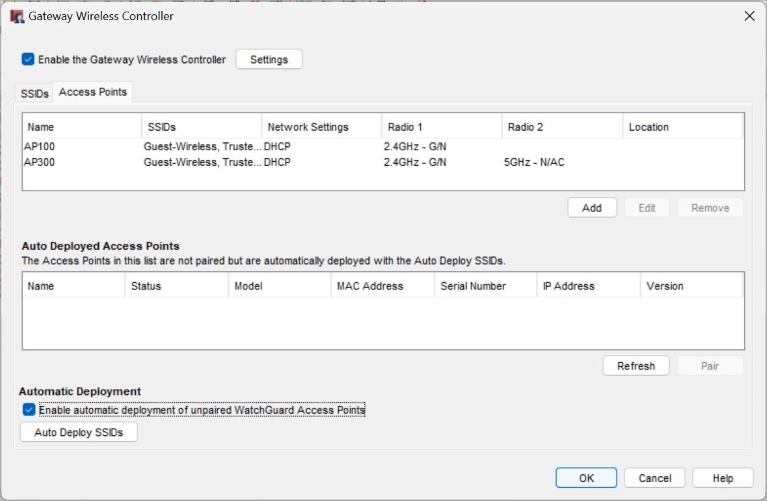This screenshot has height=501, width=767.
Task: Click the Gateway Wireless Controller title icon
Action: pos(17,16)
